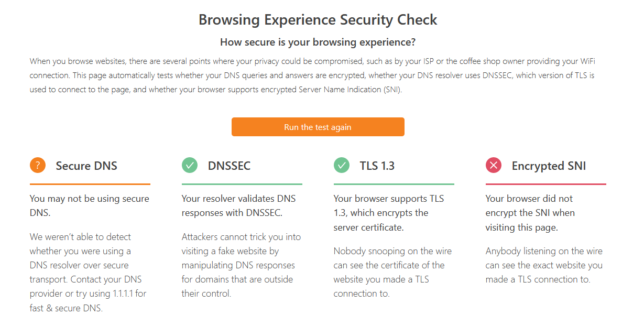Select the TLS 1.3 heading text
644x315 pixels.
click(x=377, y=166)
